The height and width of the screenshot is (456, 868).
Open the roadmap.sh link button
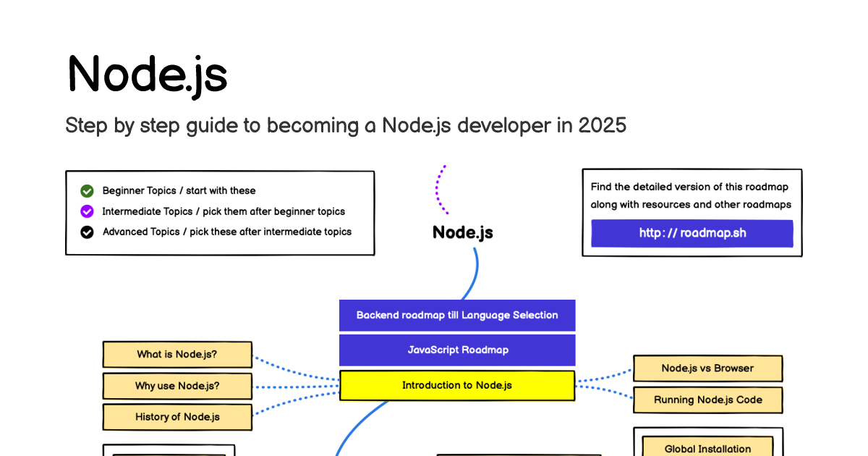(x=692, y=233)
